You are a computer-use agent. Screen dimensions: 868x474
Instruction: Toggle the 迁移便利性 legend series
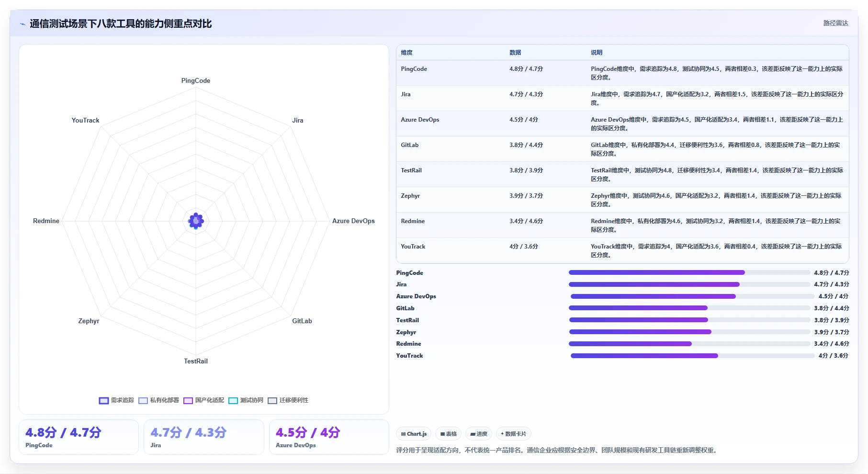click(288, 400)
